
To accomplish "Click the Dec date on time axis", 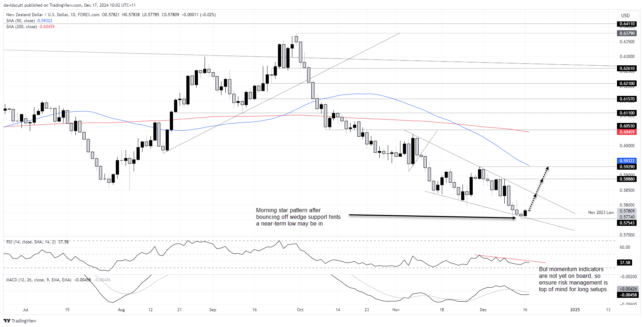I will pos(483,310).
